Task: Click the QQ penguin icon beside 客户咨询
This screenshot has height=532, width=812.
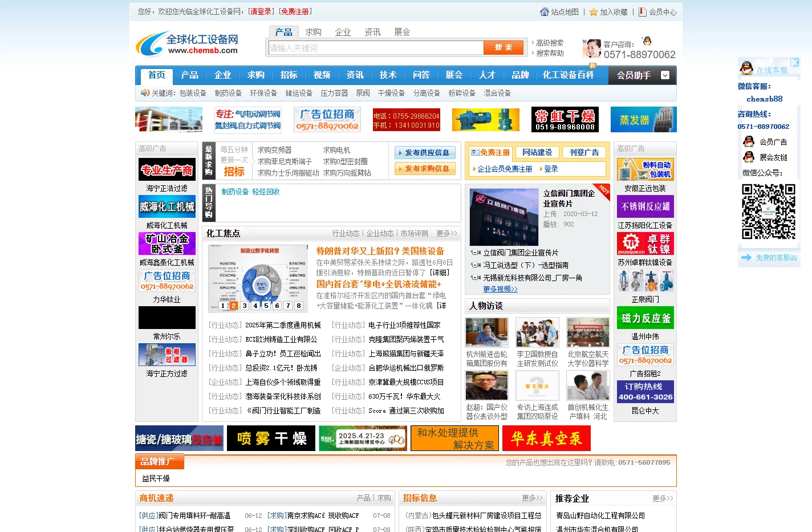Action: tap(647, 41)
